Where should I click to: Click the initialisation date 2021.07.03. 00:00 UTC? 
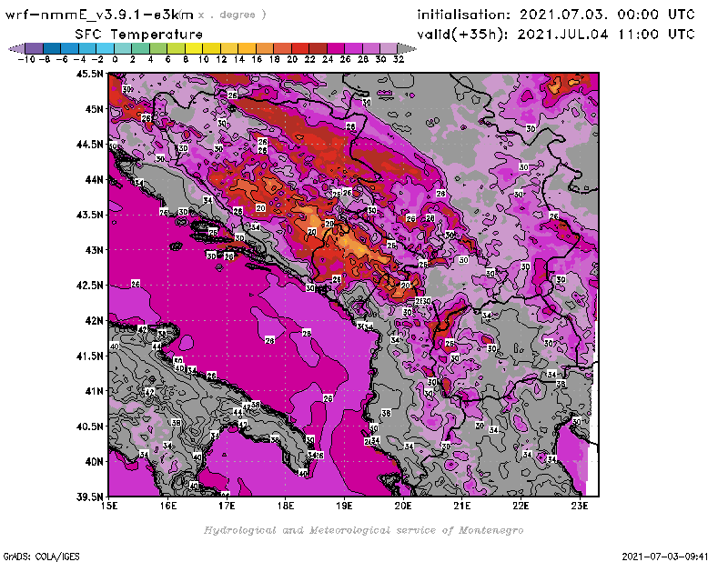[556, 15]
